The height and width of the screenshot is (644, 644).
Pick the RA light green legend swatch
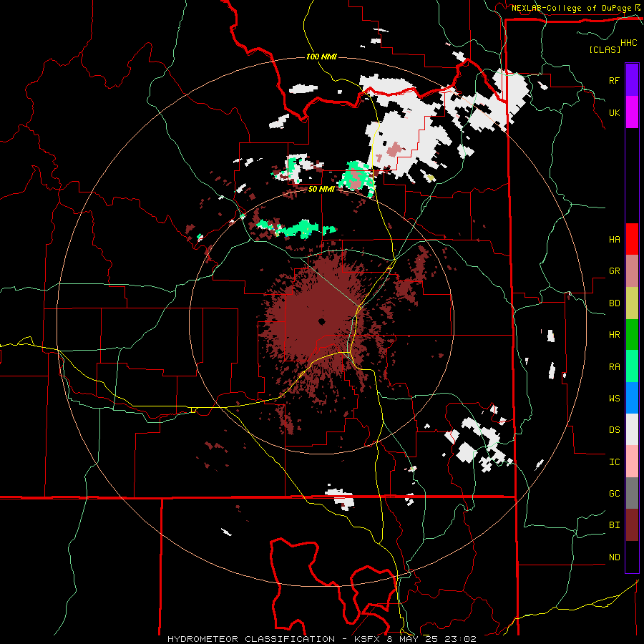pyautogui.click(x=632, y=366)
